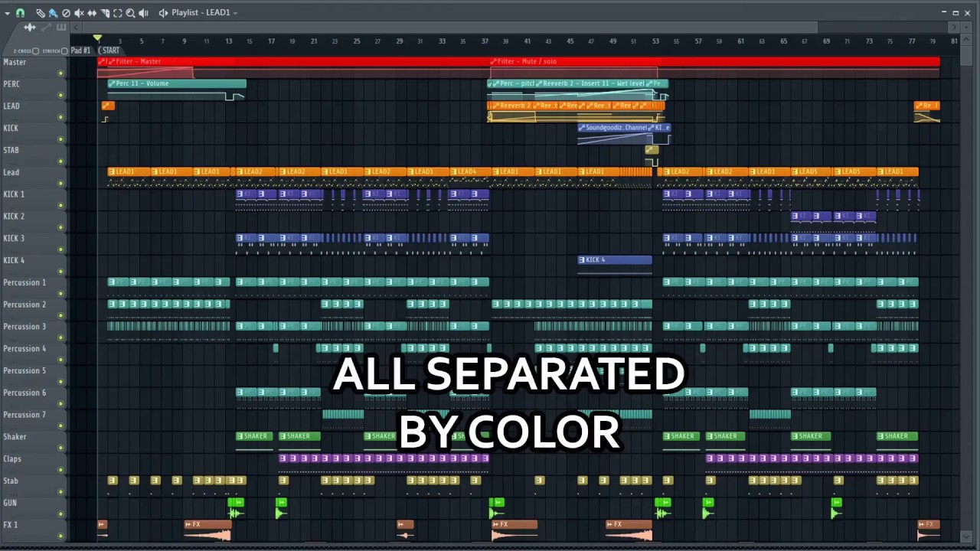Mute the Shaker track

pos(60,448)
